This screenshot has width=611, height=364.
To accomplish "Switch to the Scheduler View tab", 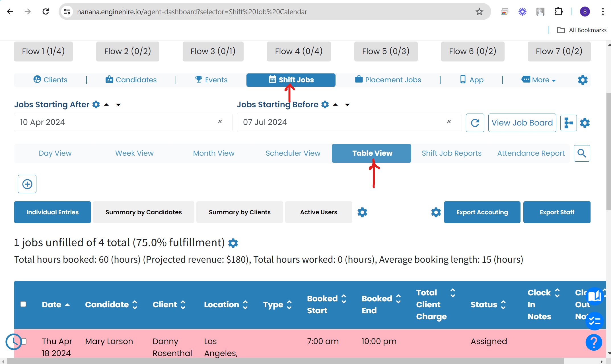I will (293, 153).
